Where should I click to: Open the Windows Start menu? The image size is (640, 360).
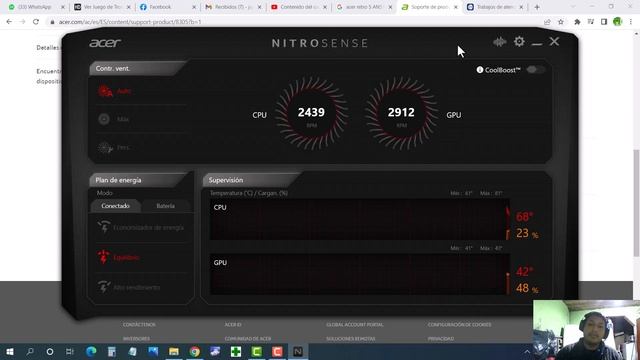pos(10,351)
